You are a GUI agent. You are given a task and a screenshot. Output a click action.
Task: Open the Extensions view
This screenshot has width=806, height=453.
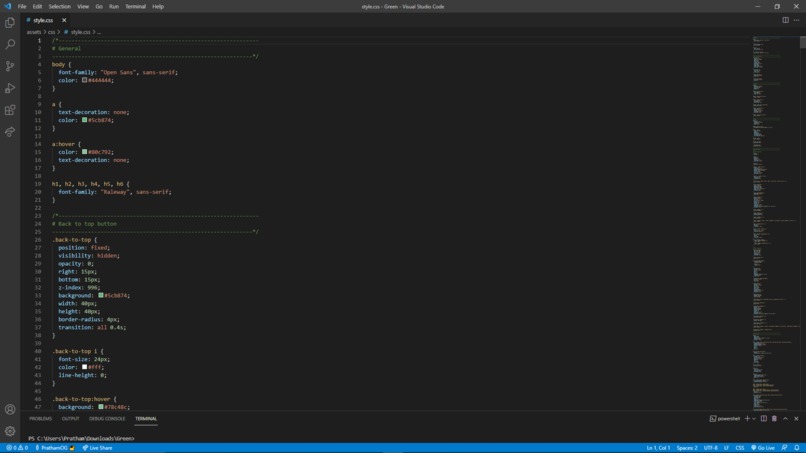10,110
